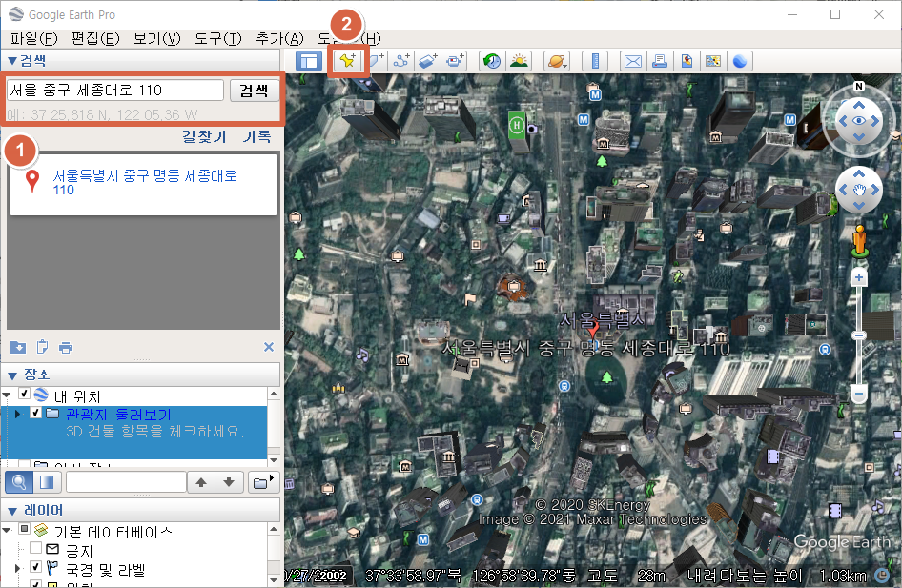Open 길찾기 directions link
Image resolution: width=902 pixels, height=588 pixels.
[204, 136]
